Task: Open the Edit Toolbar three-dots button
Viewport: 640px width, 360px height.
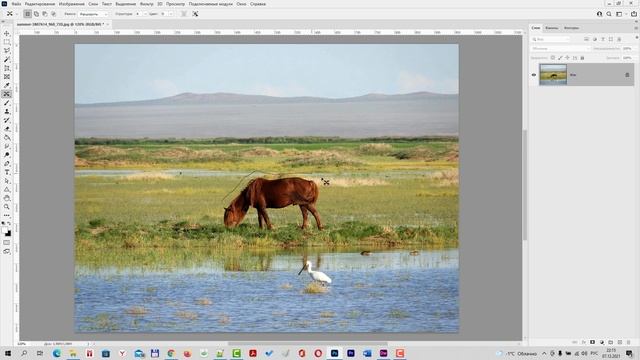Action: point(7,215)
